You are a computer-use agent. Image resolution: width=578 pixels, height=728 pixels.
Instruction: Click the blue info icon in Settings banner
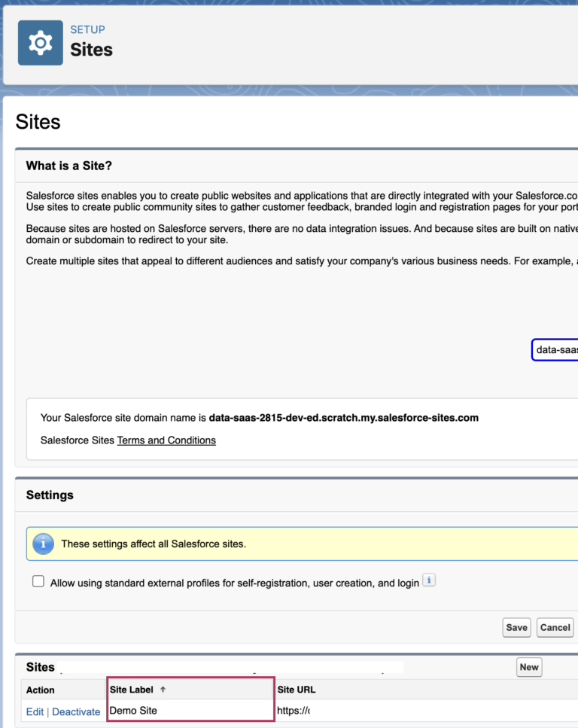coord(44,544)
